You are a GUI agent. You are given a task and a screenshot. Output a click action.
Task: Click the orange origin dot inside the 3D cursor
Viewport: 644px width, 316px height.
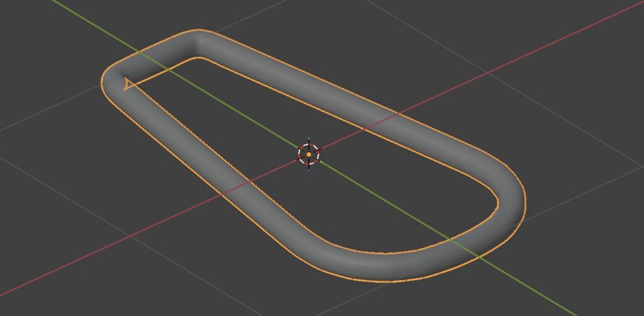[x=309, y=154]
